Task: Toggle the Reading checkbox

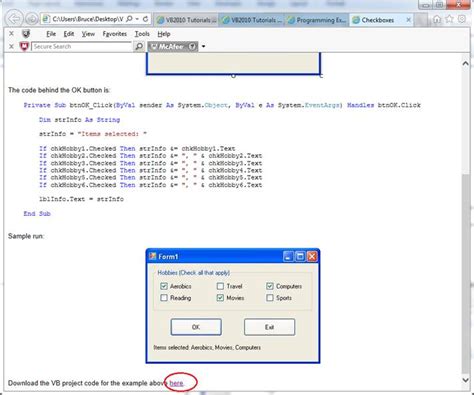Action: (x=164, y=298)
